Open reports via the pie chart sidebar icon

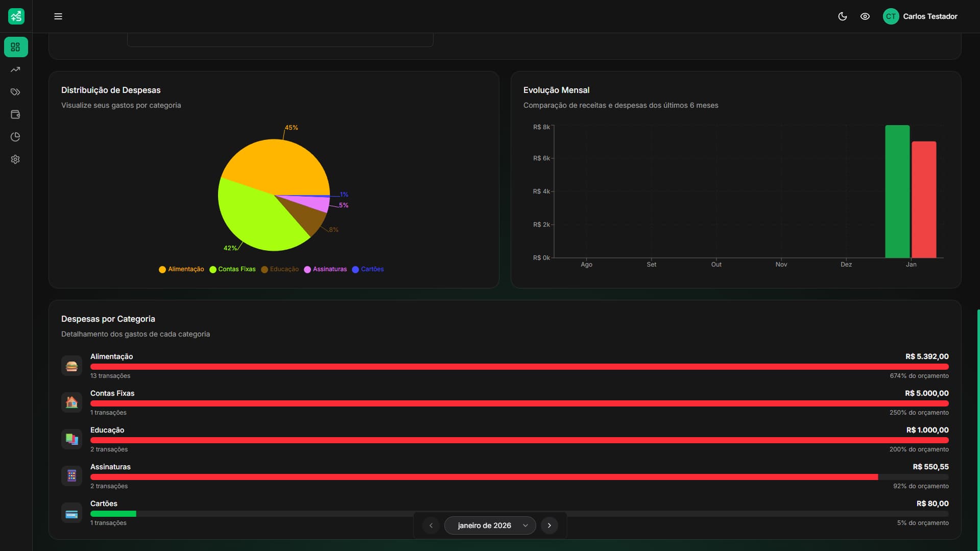pos(16,137)
